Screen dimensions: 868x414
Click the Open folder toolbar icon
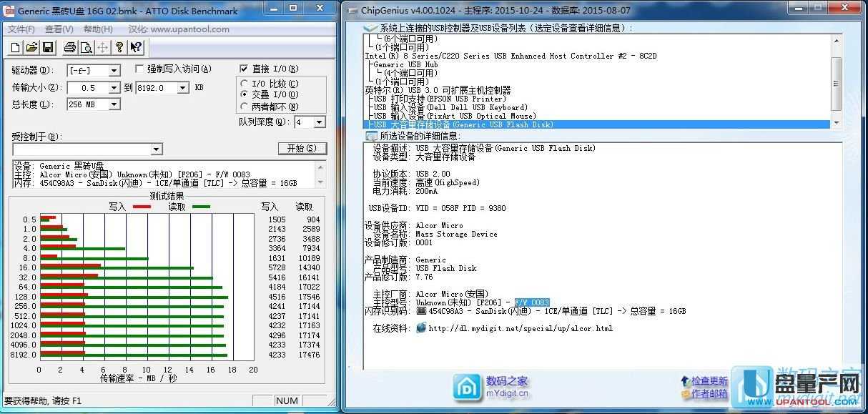click(31, 48)
